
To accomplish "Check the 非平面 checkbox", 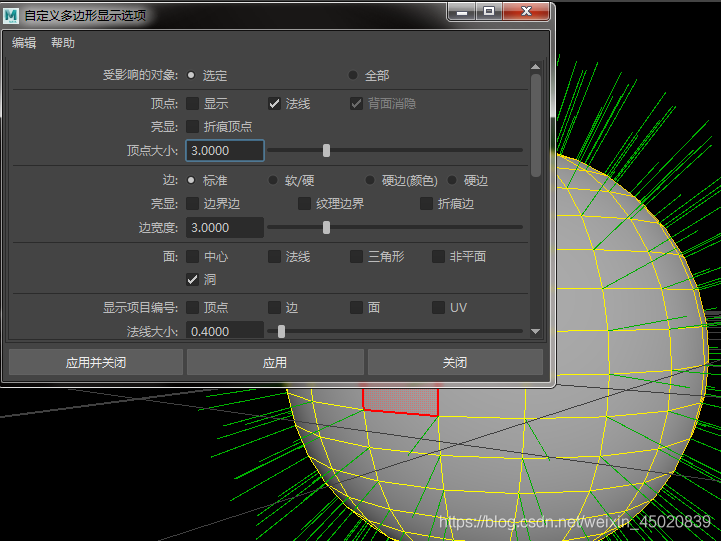I will [438, 256].
